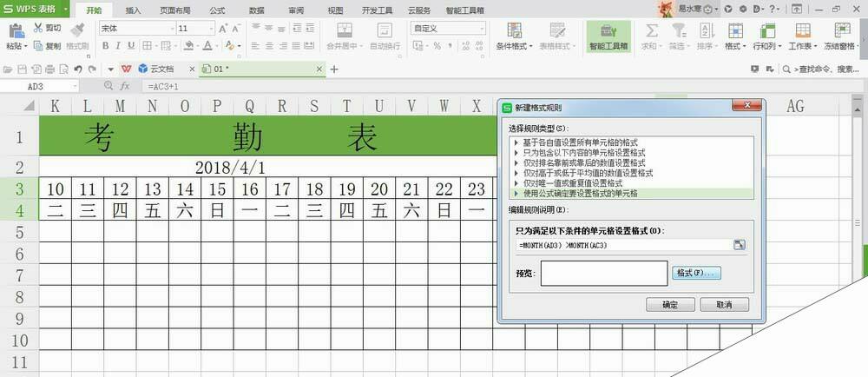This screenshot has width=868, height=377.
Task: Increase font size with the larger A icon
Action: click(x=223, y=29)
